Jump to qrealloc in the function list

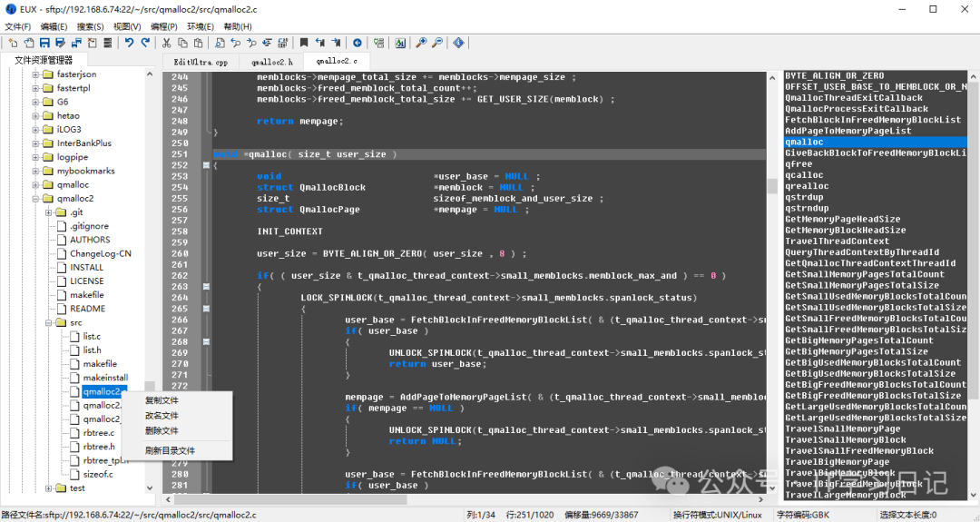[807, 186]
